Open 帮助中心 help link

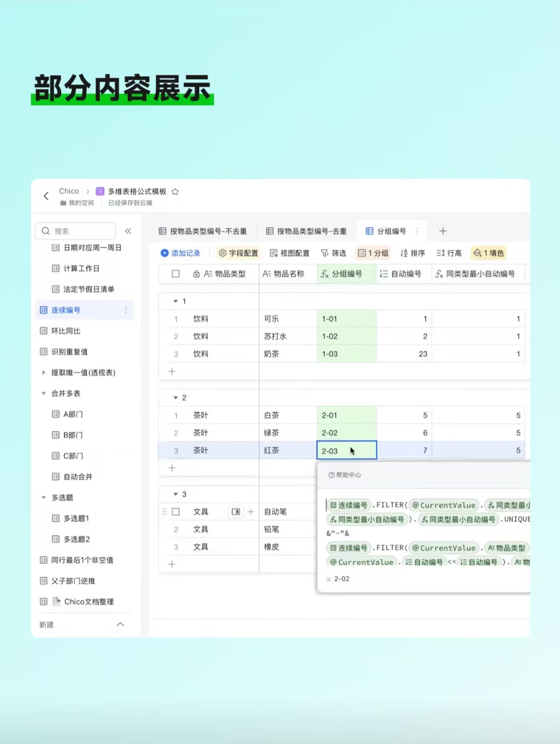(345, 475)
